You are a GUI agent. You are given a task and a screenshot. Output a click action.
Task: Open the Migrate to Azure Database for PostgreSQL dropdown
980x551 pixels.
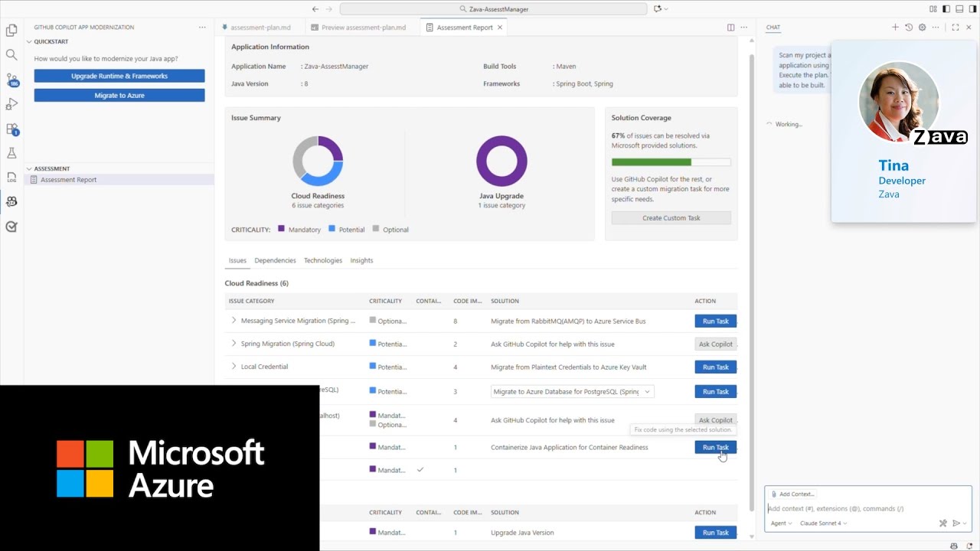573,391
